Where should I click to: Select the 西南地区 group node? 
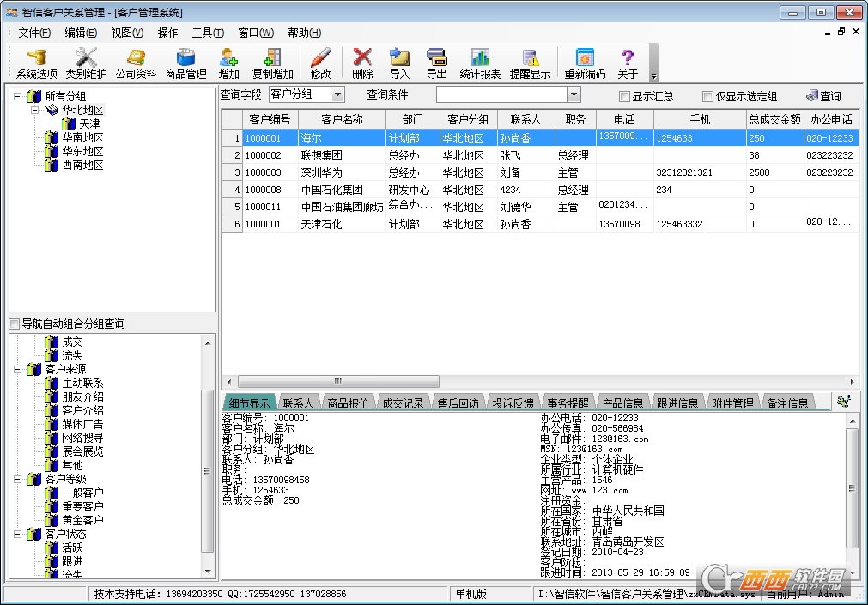pos(82,165)
